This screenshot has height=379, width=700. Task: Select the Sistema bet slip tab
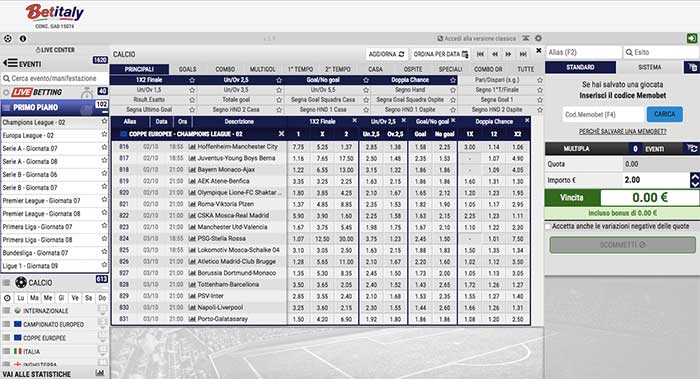pos(650,67)
